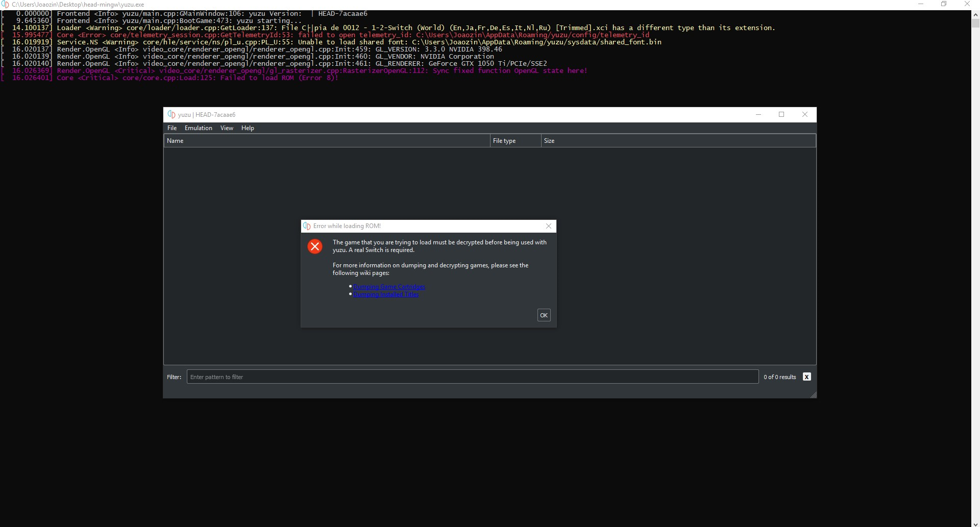Click the yuzu icon in the console window title bar
The height and width of the screenshot is (527, 980).
(x=5, y=4)
